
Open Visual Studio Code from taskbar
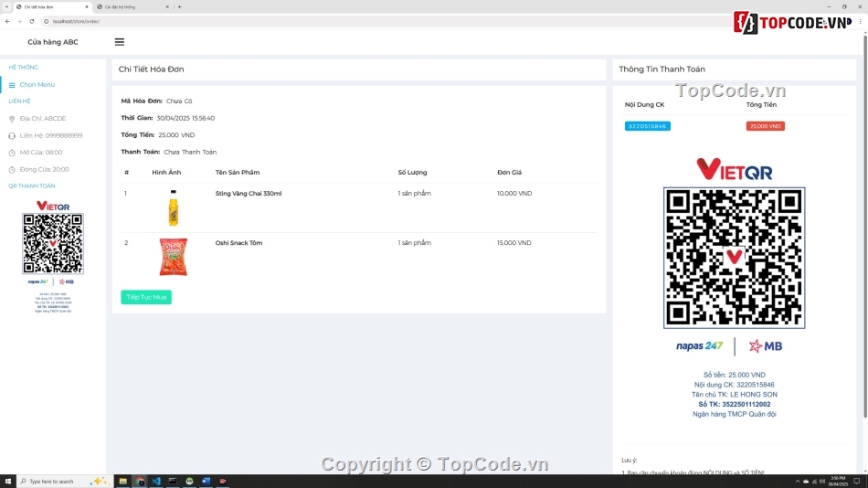coord(156,482)
